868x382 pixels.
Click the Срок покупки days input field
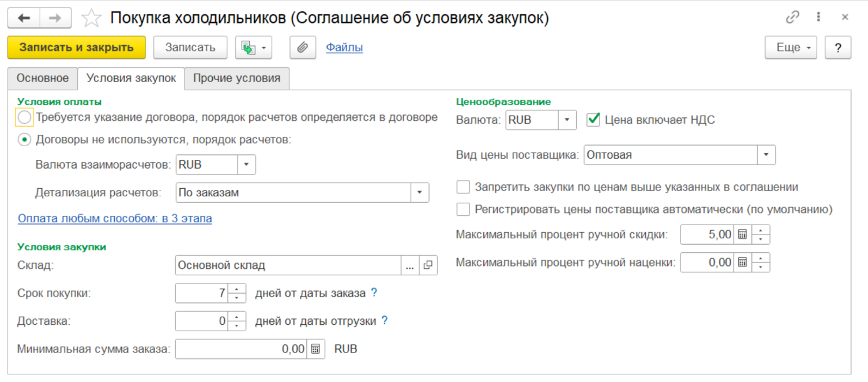coord(202,293)
